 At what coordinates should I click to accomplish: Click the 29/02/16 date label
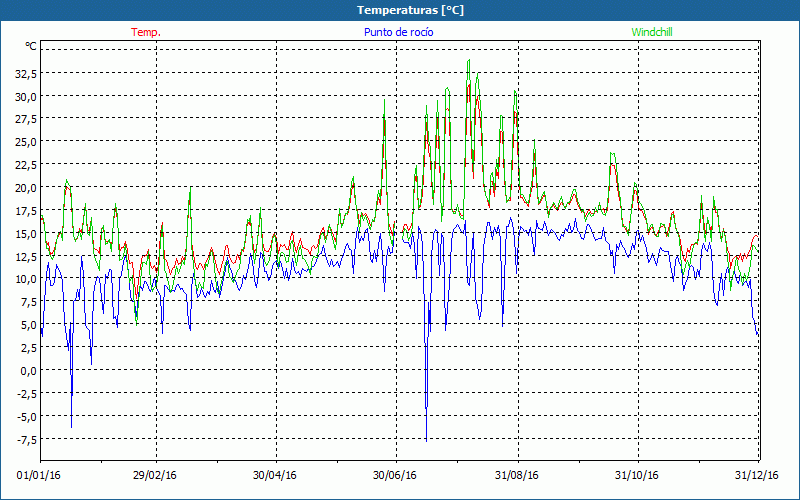(x=155, y=476)
